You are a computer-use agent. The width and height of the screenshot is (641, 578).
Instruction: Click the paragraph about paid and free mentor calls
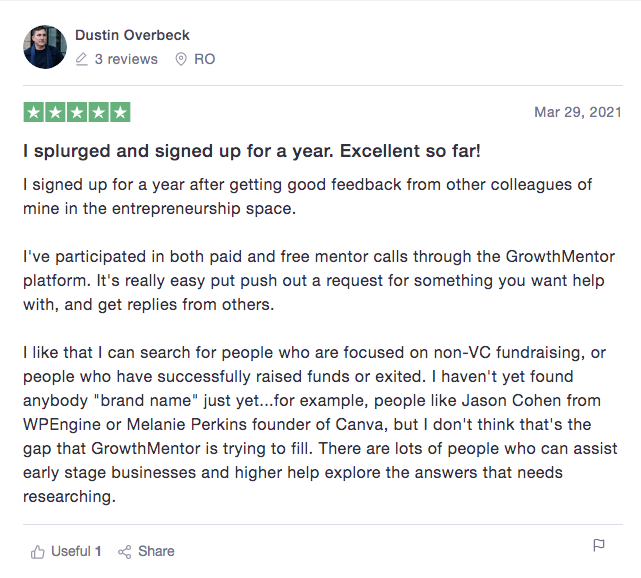[x=319, y=280]
